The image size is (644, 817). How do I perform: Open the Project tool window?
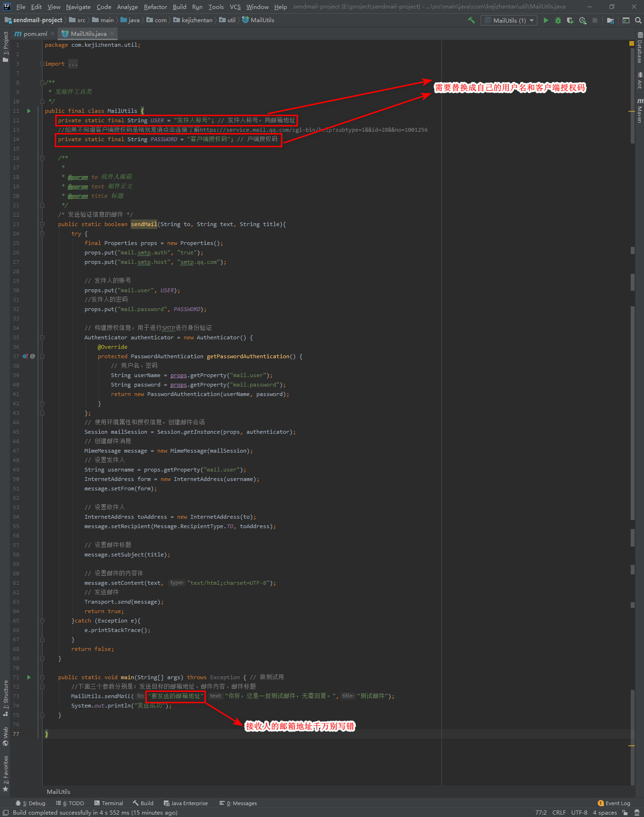pyautogui.click(x=6, y=47)
